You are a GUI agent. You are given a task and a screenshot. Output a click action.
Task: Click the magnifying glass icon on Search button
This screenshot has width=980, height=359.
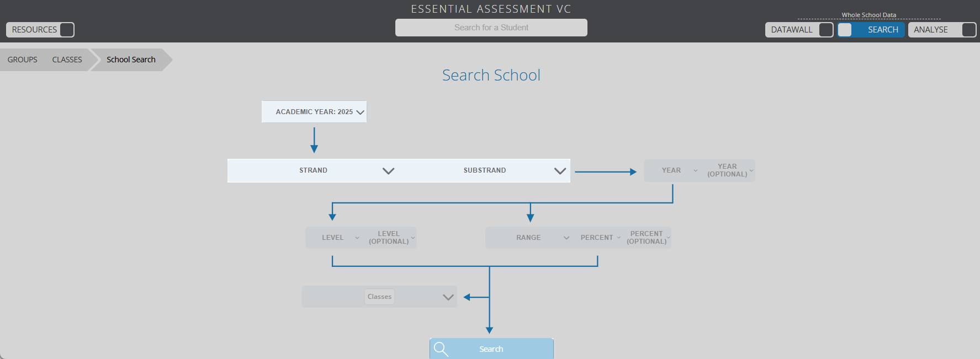point(441,349)
